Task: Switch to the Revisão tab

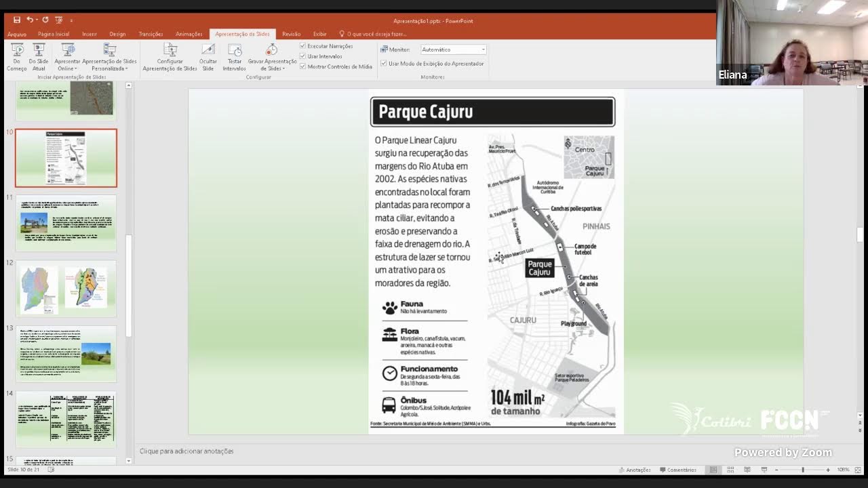Action: 292,34
